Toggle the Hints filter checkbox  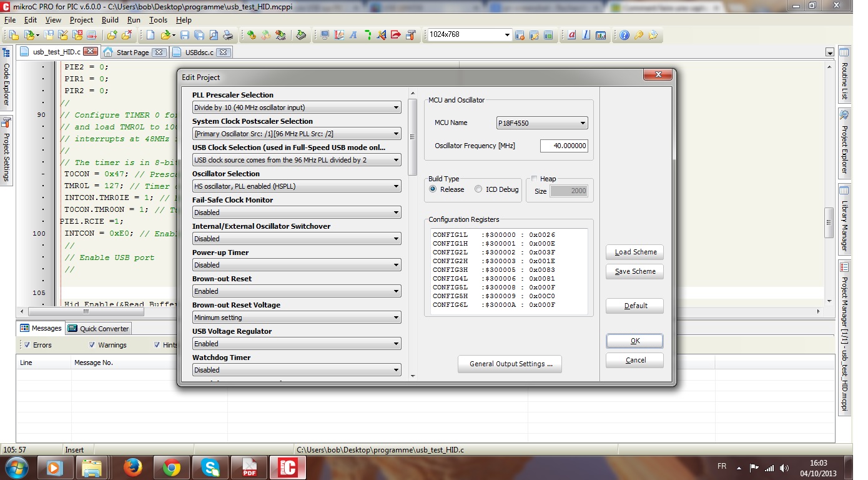coord(157,345)
